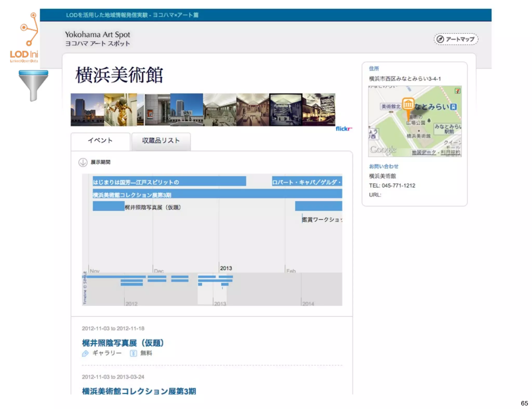
Task: Open the 収蔵品リスト tab
Action: pyautogui.click(x=161, y=141)
